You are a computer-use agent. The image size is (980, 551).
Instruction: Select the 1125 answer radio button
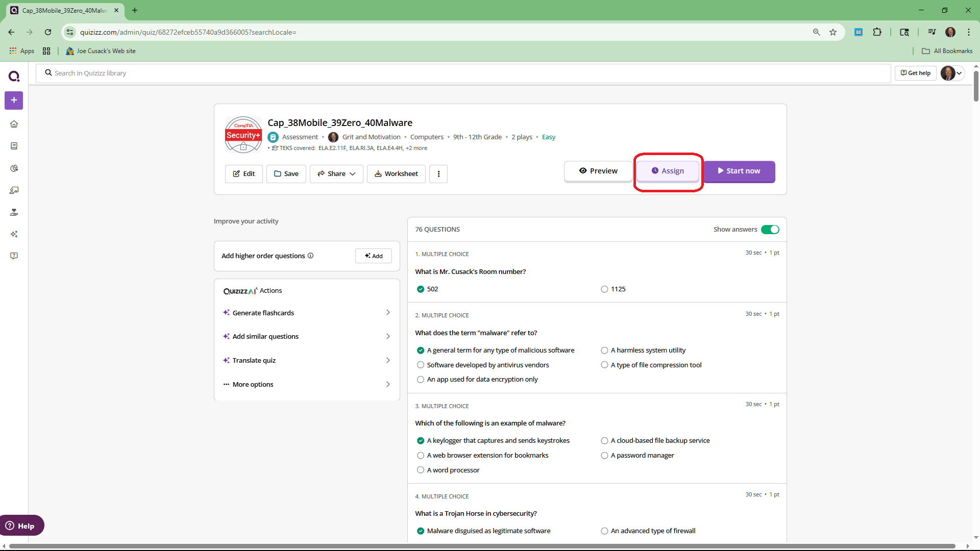coord(604,289)
